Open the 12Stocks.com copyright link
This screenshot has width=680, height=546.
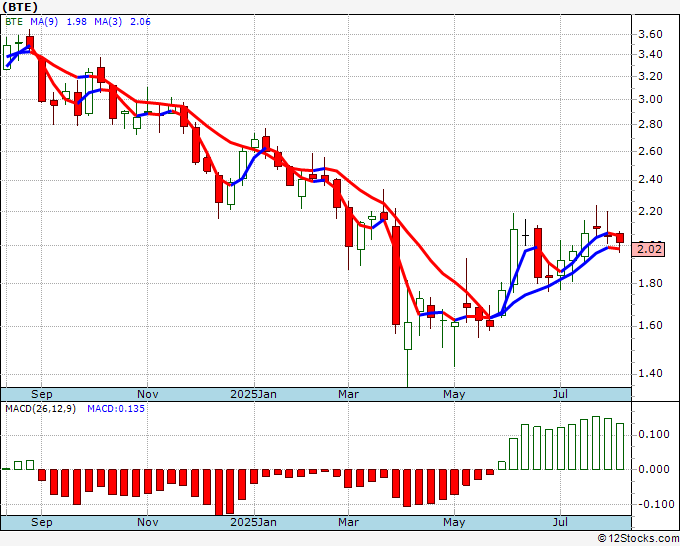click(638, 538)
